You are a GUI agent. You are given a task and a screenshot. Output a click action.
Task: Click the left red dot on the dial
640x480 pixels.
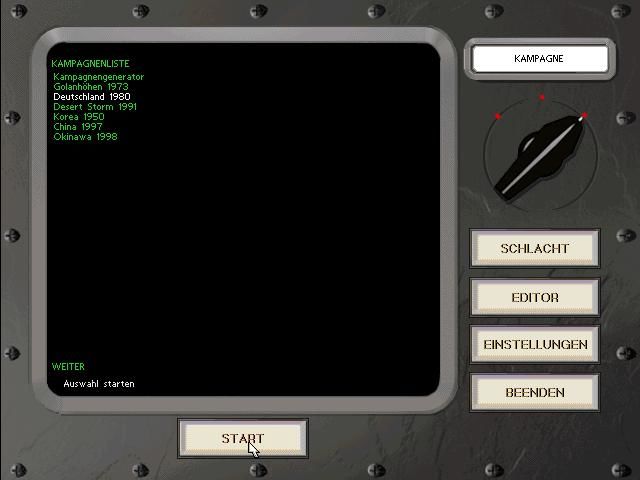[497, 117]
